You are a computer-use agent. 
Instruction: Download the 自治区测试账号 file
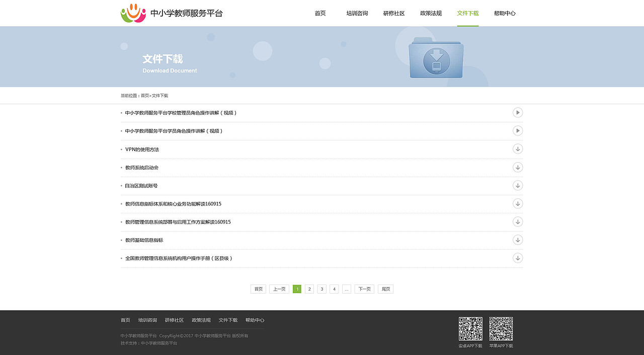518,185
